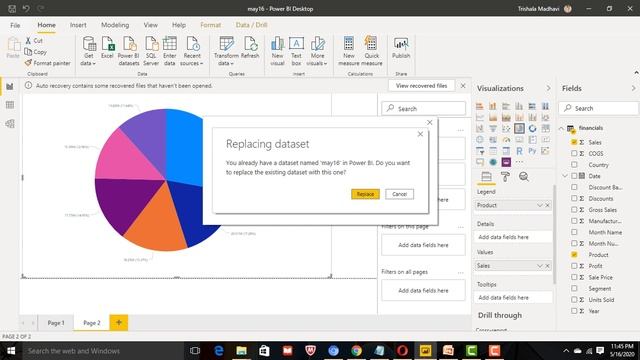Screen dimensions: 640x360
Task: Expand the Date hierarchy in Fields
Action: (565, 176)
